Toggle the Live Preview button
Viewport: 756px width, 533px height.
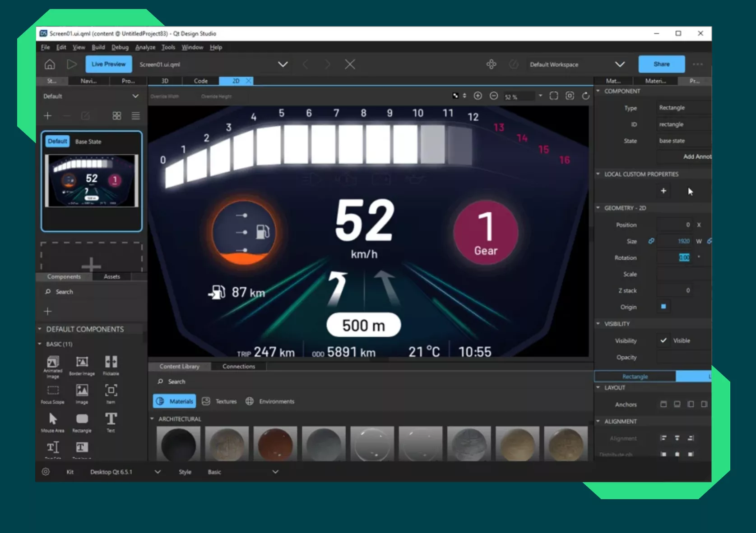point(109,64)
